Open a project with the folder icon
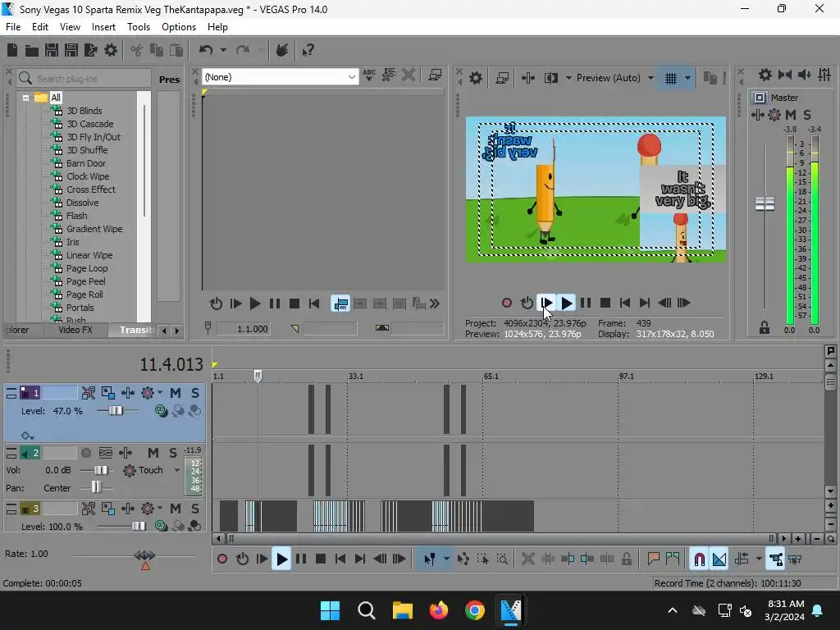This screenshot has width=840, height=630. pyautogui.click(x=32, y=50)
